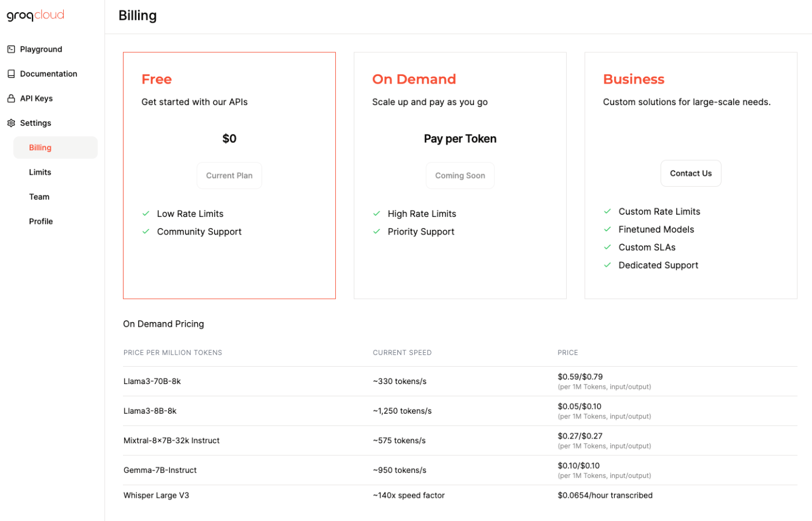Open the Limits settings page

point(40,172)
